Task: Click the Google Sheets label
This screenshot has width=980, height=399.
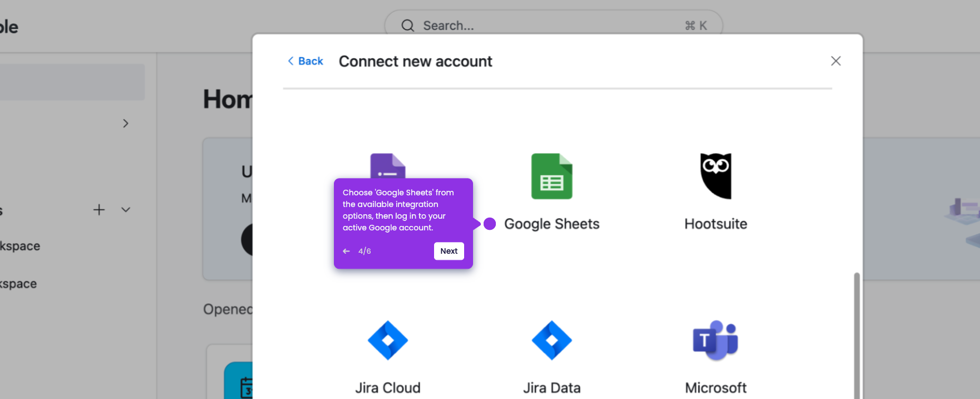Action: (551, 224)
